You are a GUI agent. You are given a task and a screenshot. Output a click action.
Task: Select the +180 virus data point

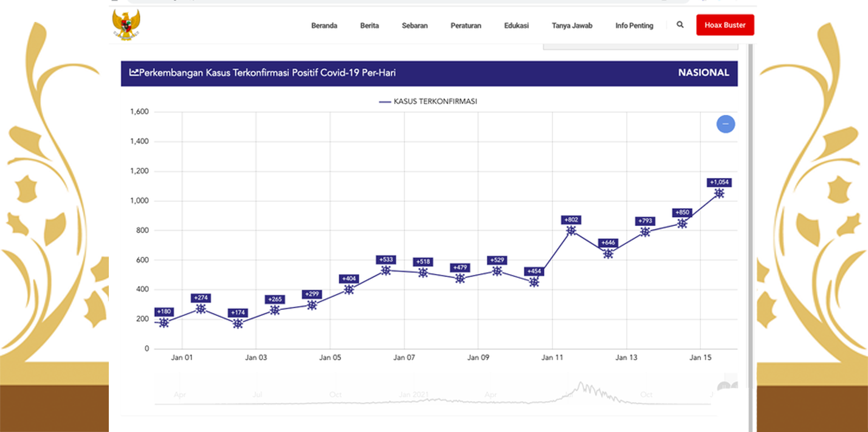(x=164, y=323)
